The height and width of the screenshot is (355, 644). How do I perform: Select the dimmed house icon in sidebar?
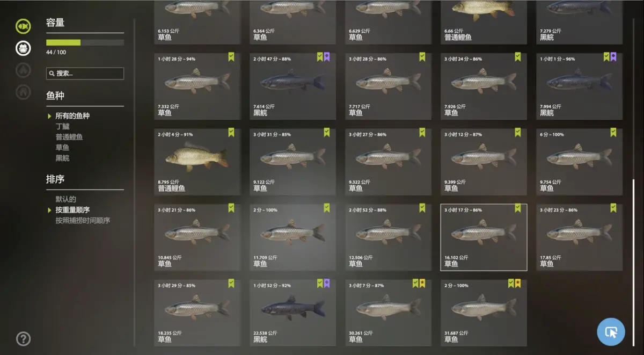23,92
